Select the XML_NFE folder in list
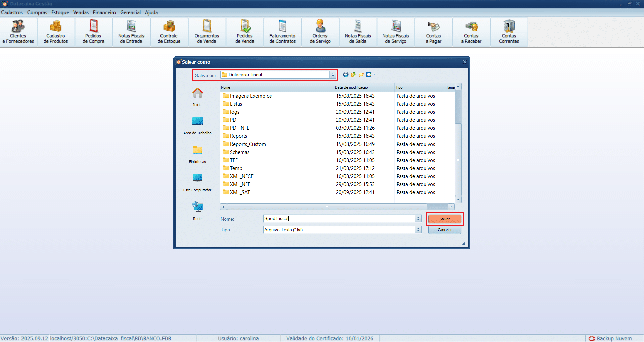 click(x=240, y=184)
